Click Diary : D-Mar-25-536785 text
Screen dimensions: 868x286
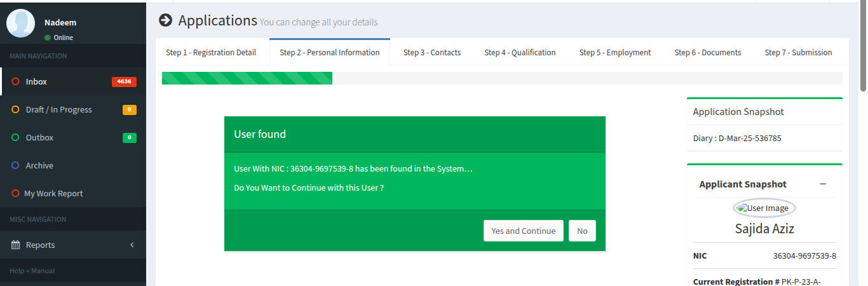737,138
